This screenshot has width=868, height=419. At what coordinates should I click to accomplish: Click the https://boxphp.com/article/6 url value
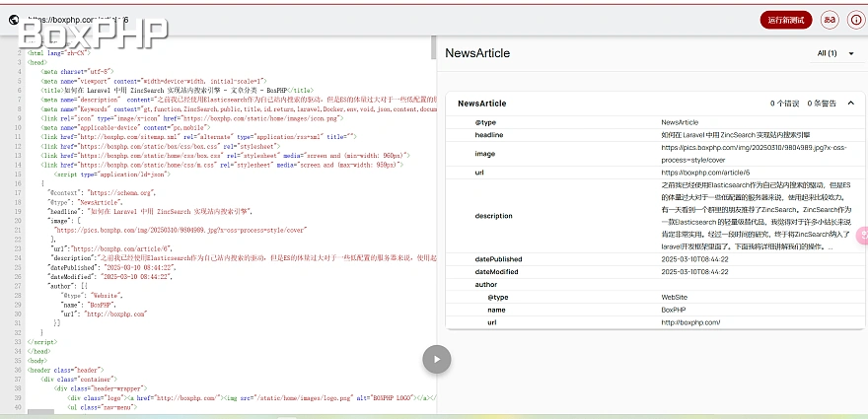coord(705,173)
